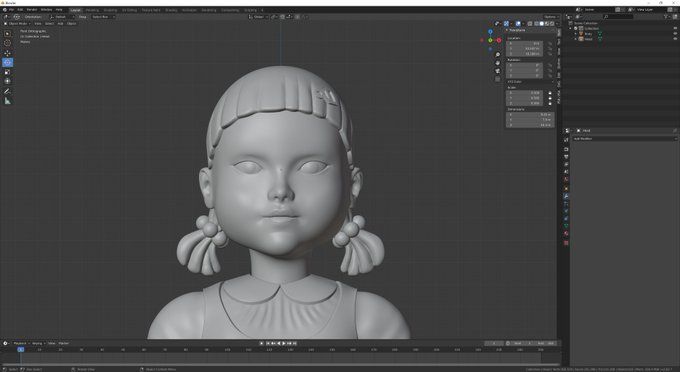680x372 pixels.
Task: Click the Blender logo menu icon
Action: pos(4,10)
